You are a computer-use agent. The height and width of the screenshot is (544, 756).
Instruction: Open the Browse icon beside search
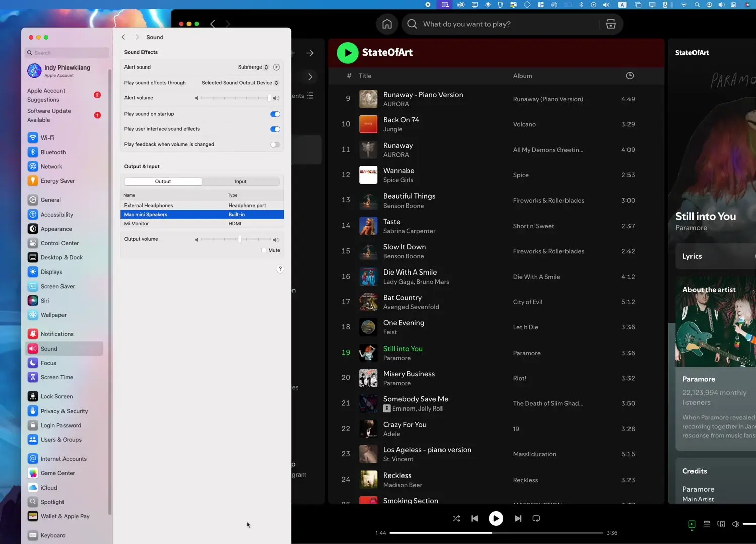[x=611, y=24]
